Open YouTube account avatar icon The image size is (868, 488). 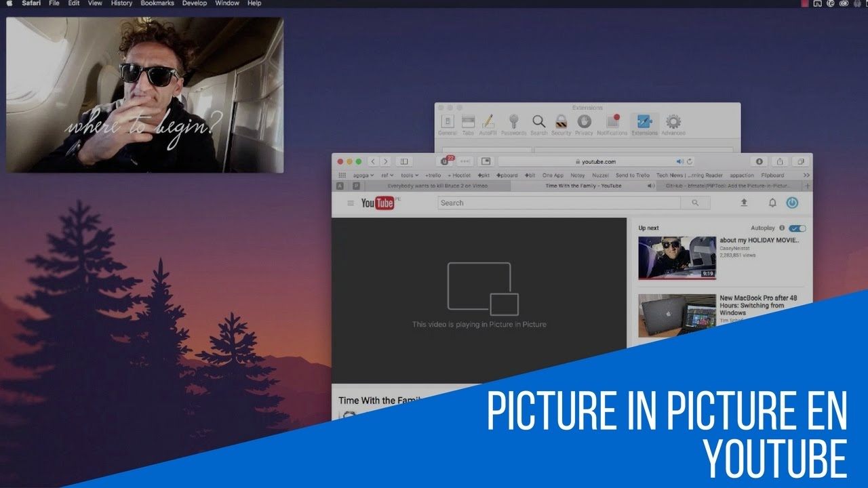[x=792, y=203]
